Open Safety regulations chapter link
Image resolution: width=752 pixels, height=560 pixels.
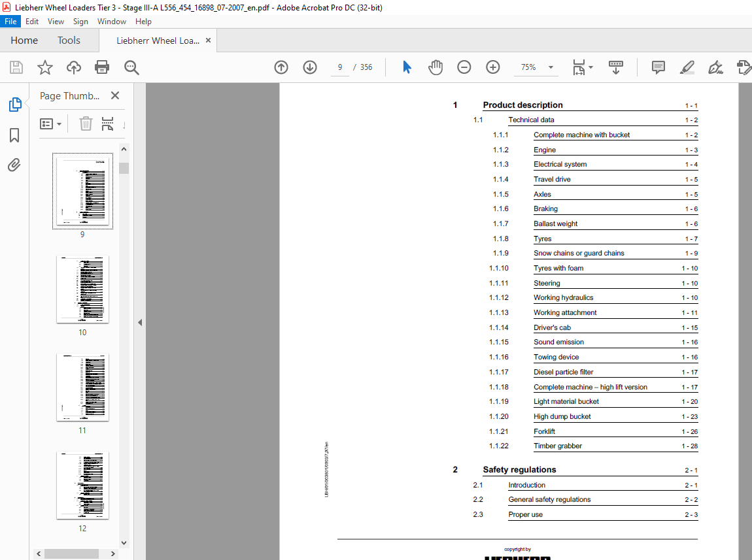click(x=519, y=470)
